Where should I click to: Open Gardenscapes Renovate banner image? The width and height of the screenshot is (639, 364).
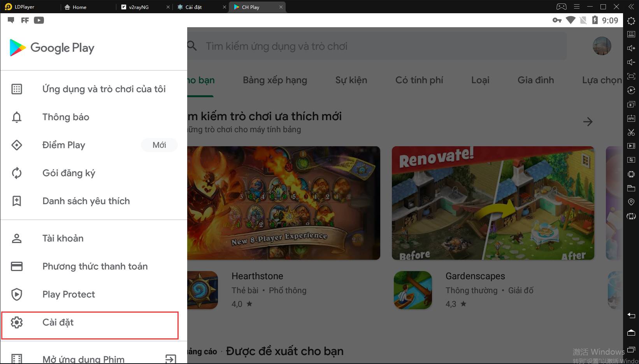(x=493, y=203)
